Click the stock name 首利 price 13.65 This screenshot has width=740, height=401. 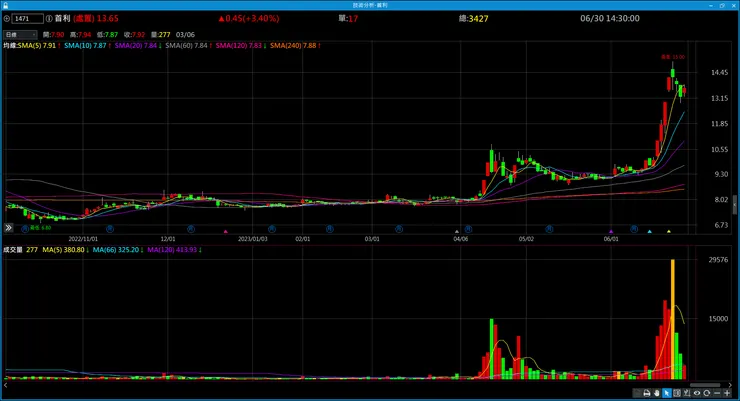86,18
